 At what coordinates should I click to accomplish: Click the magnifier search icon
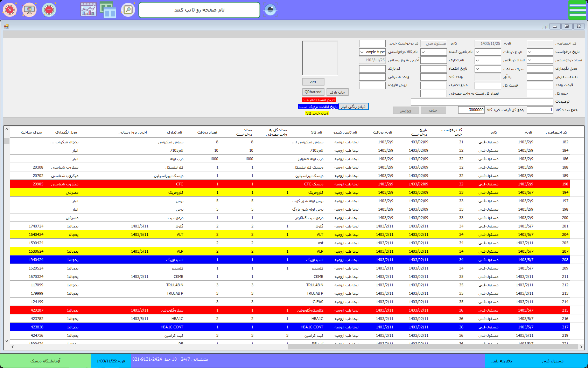point(128,10)
